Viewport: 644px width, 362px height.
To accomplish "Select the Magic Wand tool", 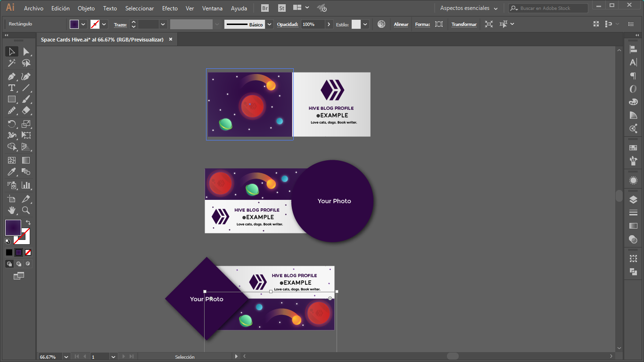I will (12, 63).
